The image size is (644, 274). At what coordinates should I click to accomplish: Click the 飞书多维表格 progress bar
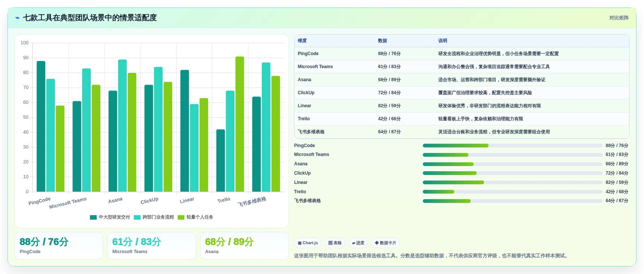pos(512,201)
